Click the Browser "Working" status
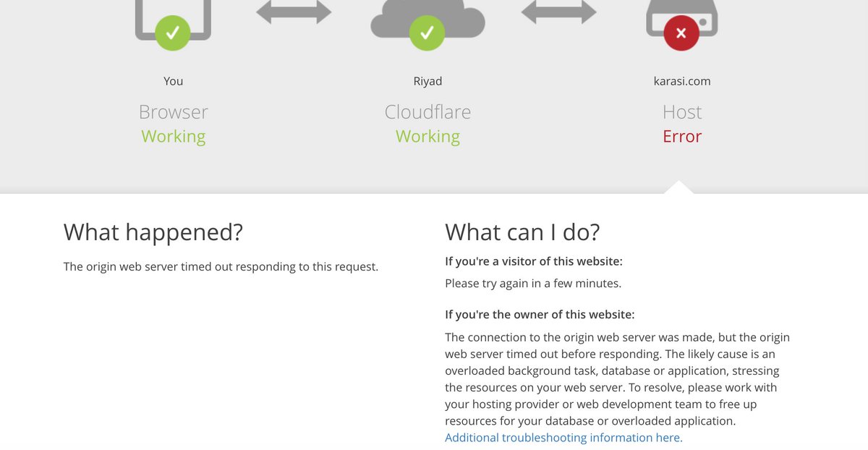 174,137
